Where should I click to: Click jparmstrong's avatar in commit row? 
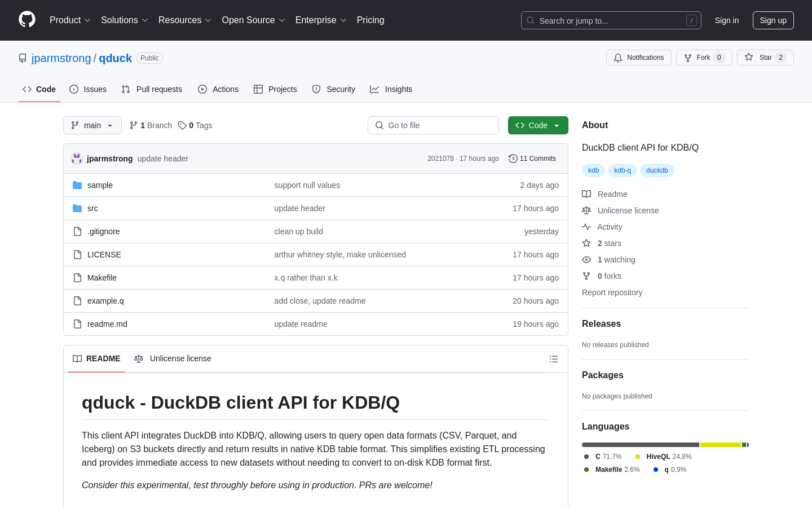coord(77,159)
